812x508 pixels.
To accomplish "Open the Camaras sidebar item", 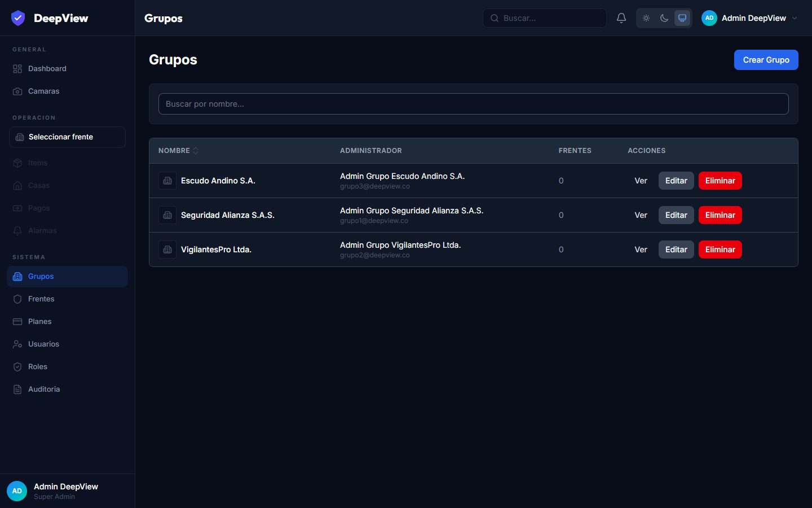I will click(67, 91).
